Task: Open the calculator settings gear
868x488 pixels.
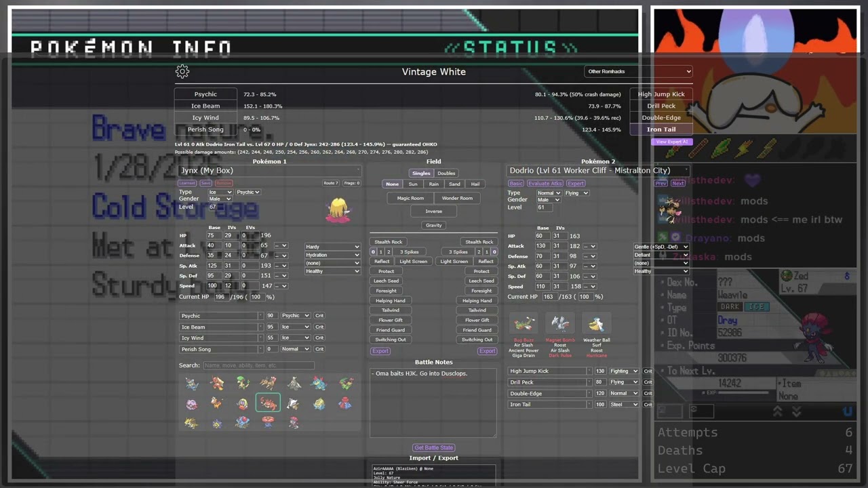Action: tap(182, 71)
